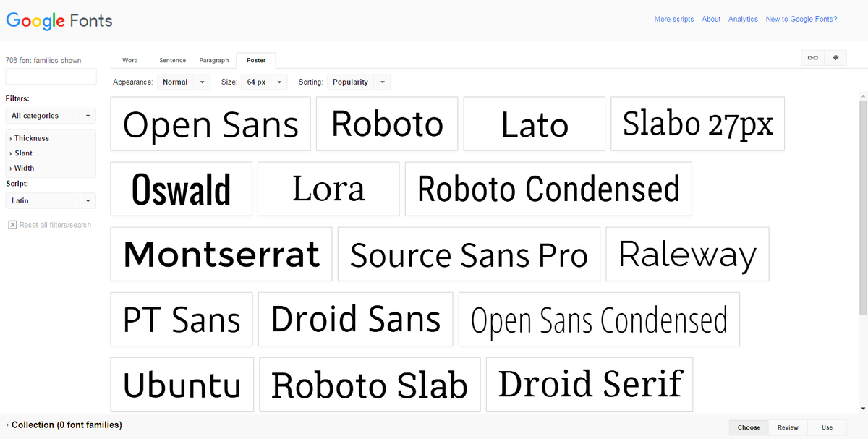Image resolution: width=868 pixels, height=439 pixels.
Task: Select the PT Sans font card
Action: coord(182,319)
